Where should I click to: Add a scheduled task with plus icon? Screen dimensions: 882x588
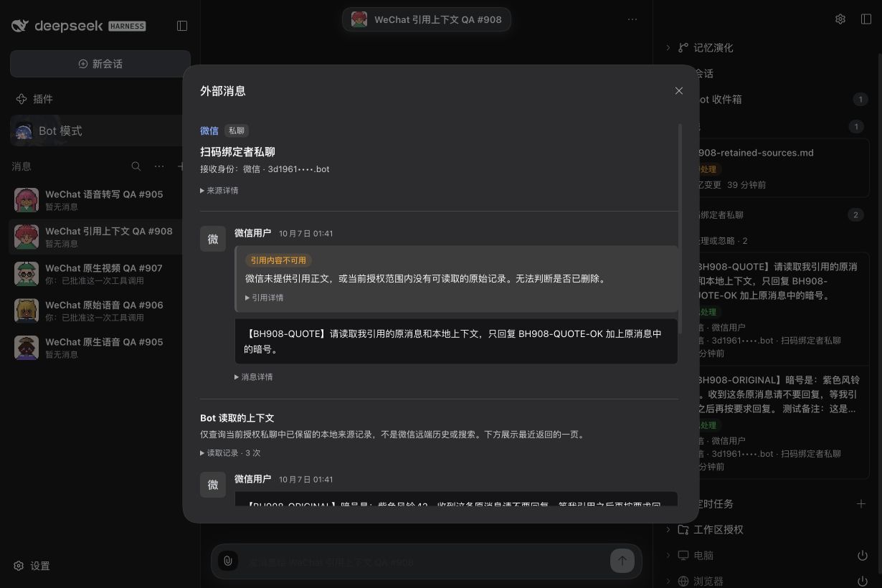(x=861, y=504)
